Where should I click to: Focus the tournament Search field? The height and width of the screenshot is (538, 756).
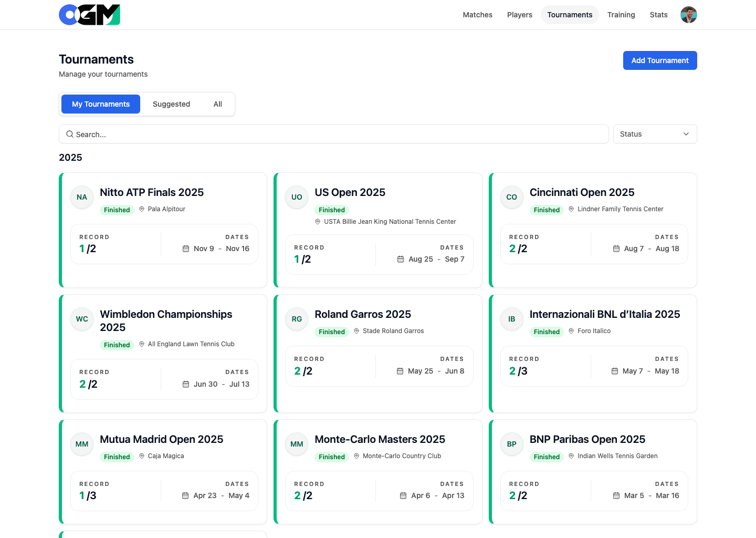pyautogui.click(x=336, y=134)
